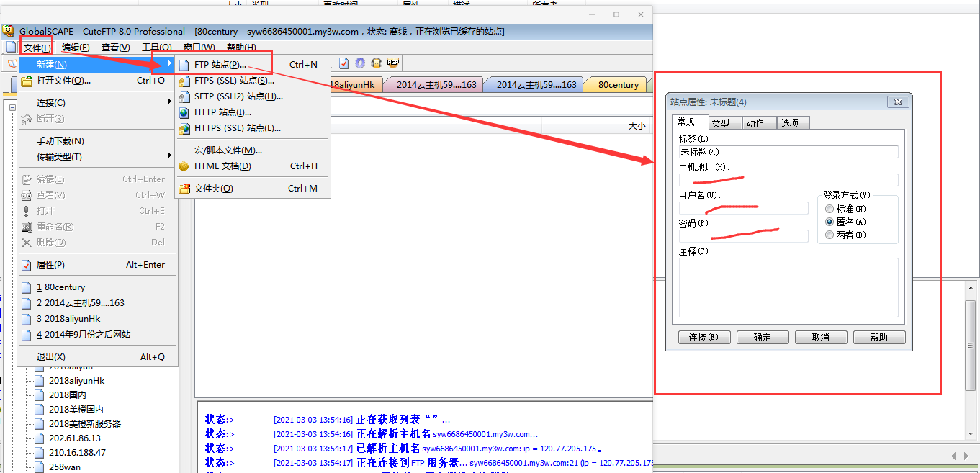This screenshot has width=980, height=473.
Task: Collapse the site tree root node
Action: pyautogui.click(x=14, y=107)
